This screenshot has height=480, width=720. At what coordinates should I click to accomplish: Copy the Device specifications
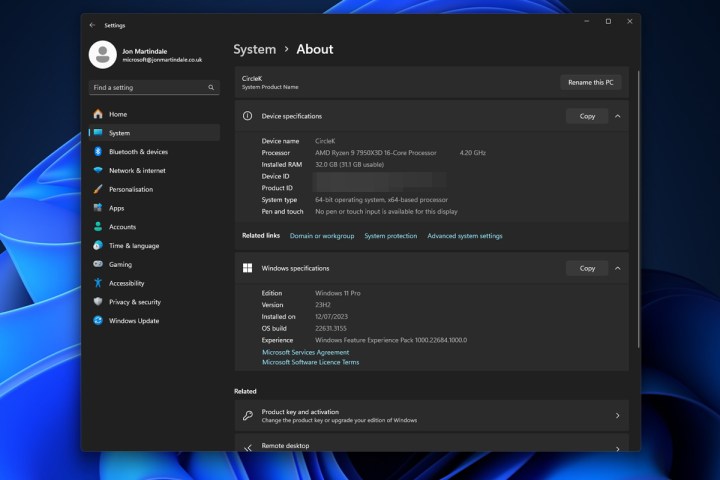(587, 116)
